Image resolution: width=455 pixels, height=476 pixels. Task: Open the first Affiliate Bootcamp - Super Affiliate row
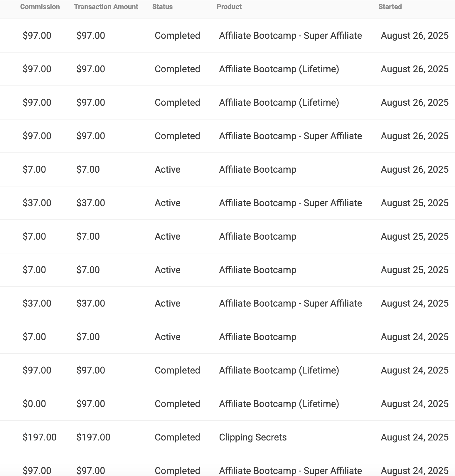click(x=227, y=36)
